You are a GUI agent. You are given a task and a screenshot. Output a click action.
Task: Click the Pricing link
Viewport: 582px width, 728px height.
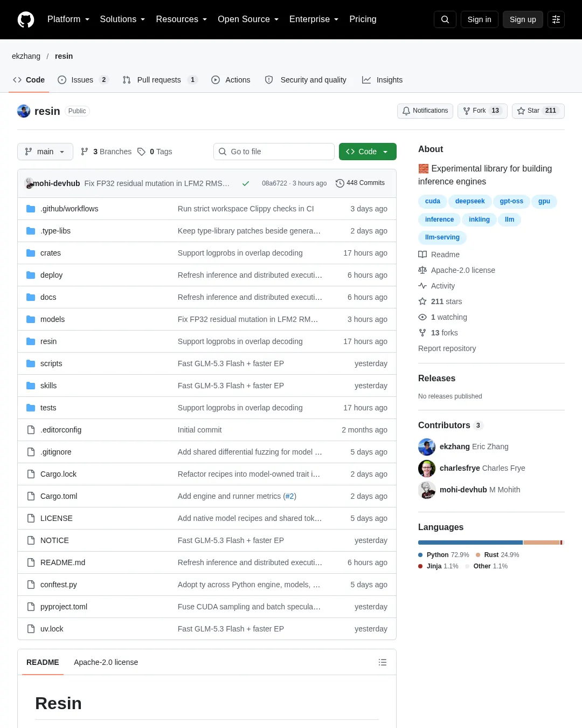363,19
